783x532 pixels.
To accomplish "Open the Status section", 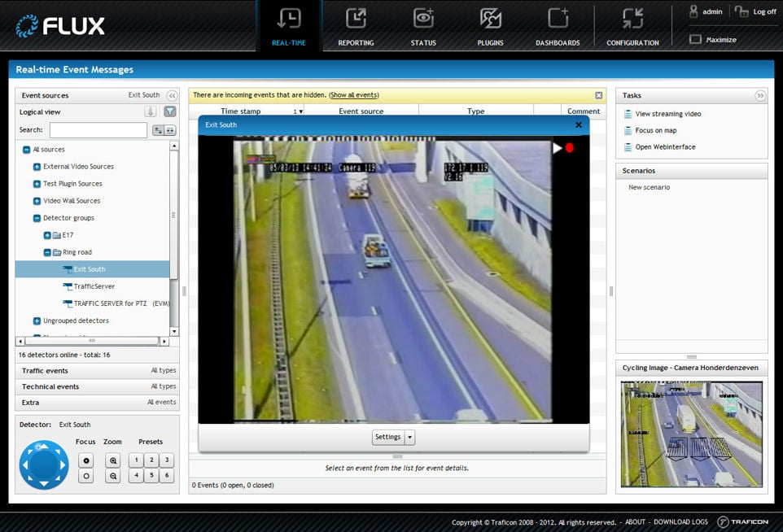I will [x=423, y=26].
